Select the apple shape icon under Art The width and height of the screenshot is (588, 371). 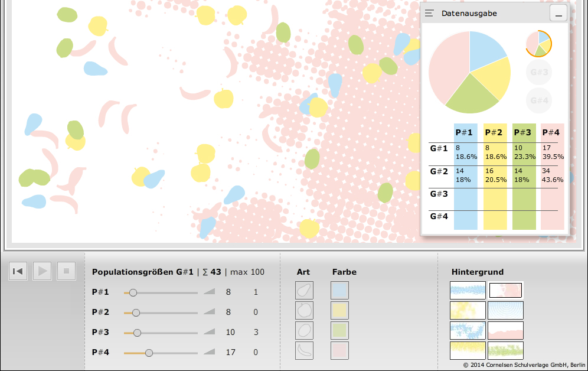tap(304, 311)
